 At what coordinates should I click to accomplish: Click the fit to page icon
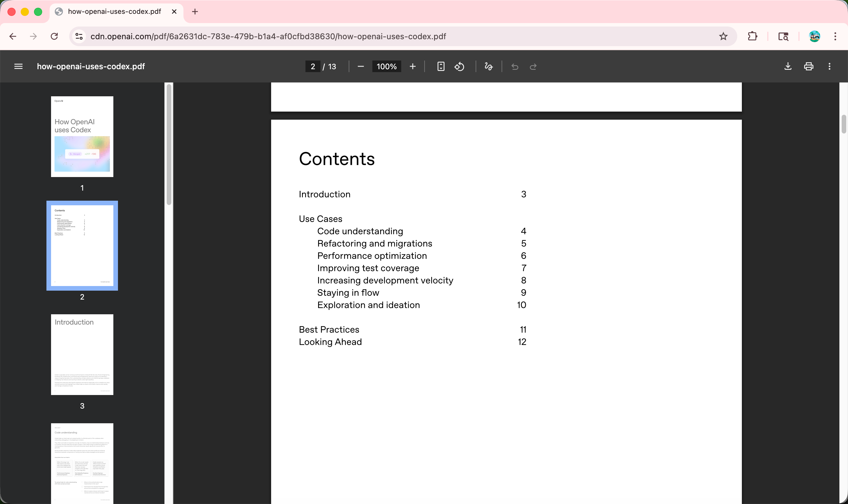(x=441, y=67)
